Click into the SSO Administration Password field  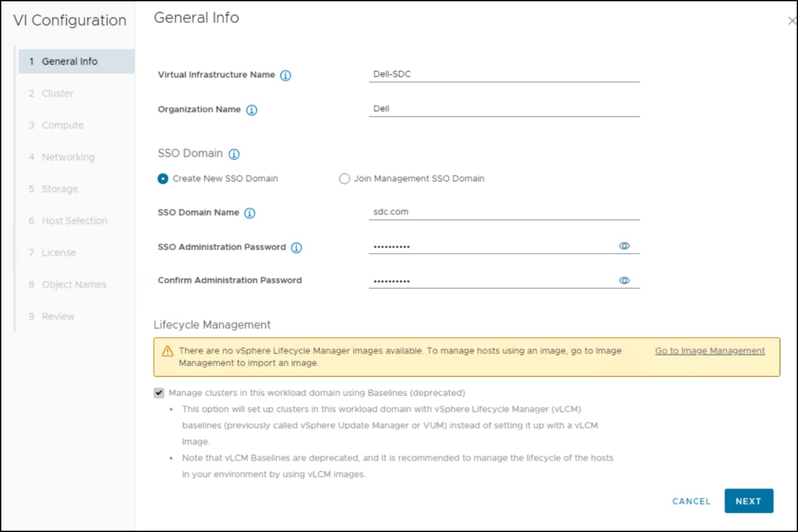point(504,246)
